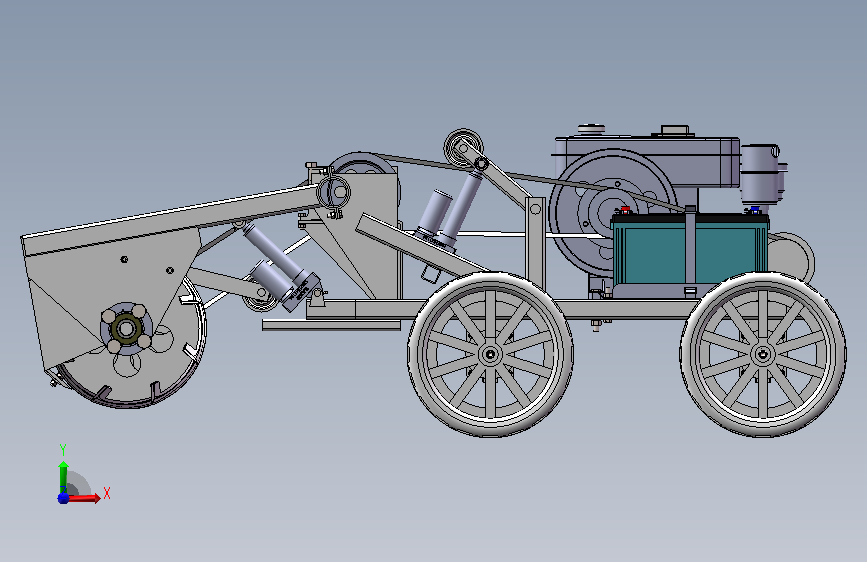Select the blue origin ball of the triad

click(x=63, y=498)
